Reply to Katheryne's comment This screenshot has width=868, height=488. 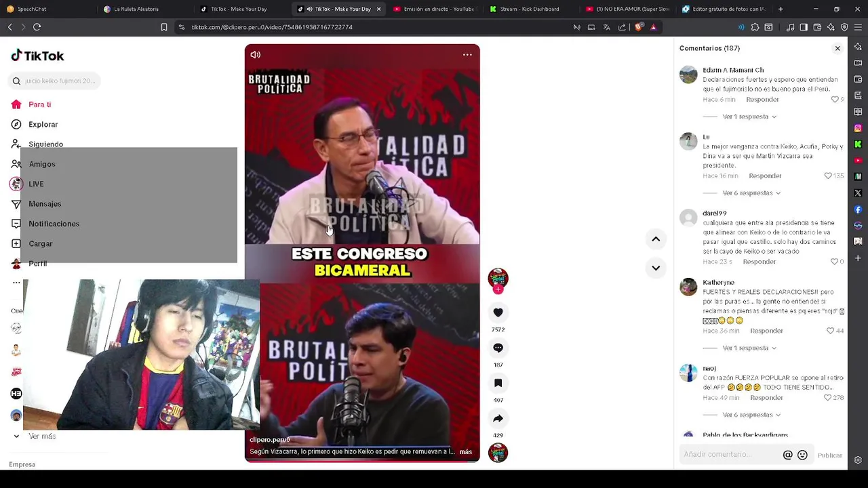[766, 331]
